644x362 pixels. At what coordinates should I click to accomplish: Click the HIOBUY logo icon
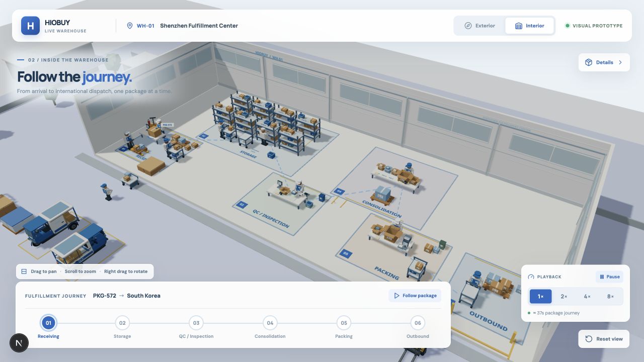(x=30, y=26)
